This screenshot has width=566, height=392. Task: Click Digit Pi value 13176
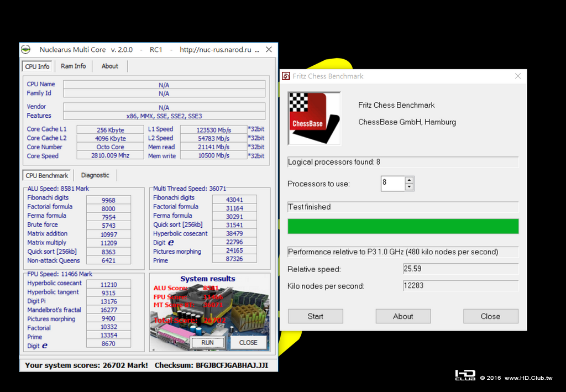tap(108, 301)
